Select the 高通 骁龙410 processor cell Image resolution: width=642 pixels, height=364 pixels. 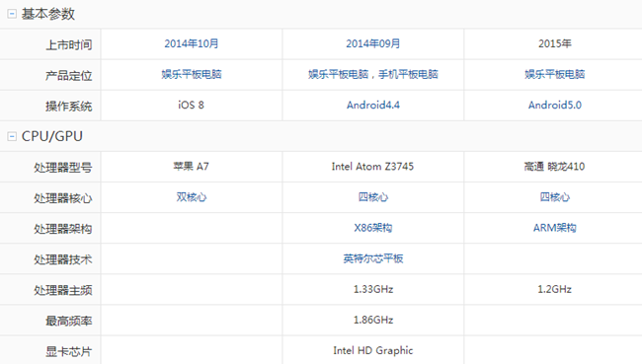point(555,167)
